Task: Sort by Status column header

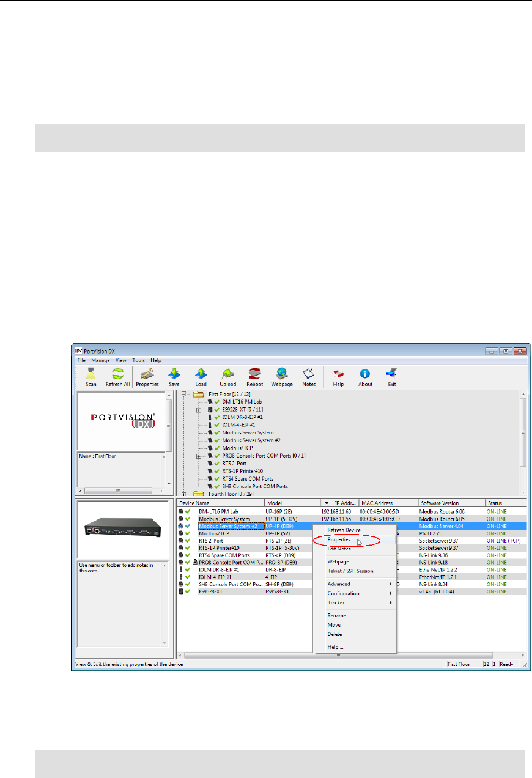Action: (506, 503)
